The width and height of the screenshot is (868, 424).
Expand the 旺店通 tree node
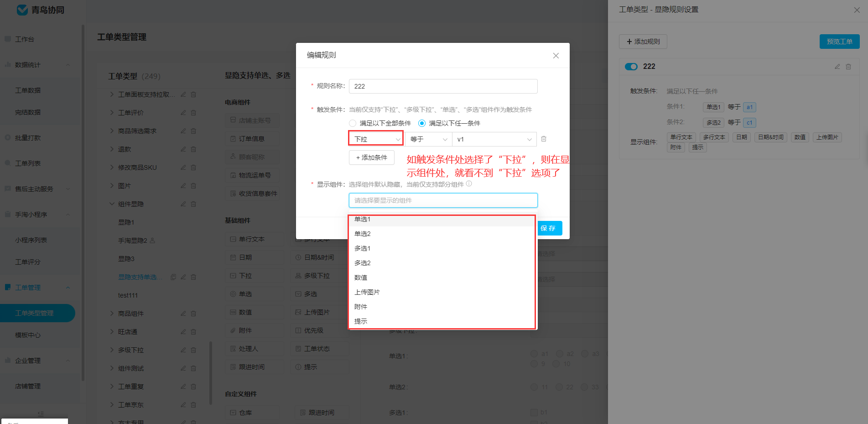(x=112, y=332)
